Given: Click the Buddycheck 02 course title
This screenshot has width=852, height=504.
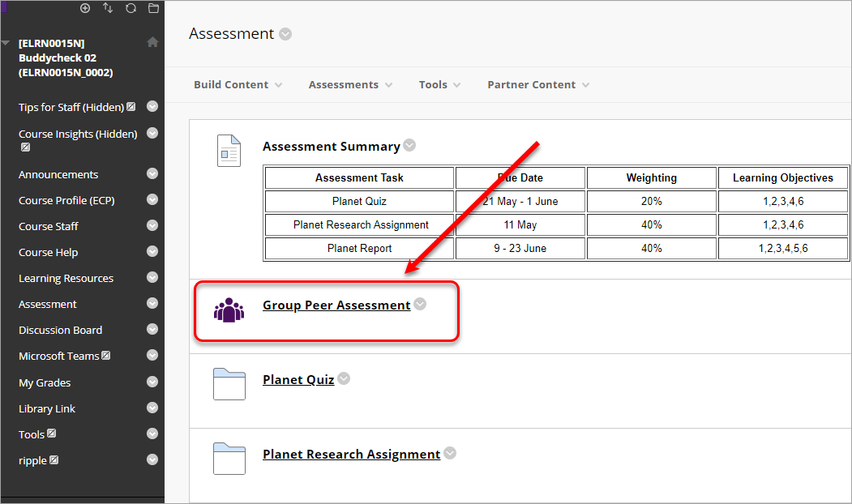Looking at the screenshot, I should click(66, 58).
